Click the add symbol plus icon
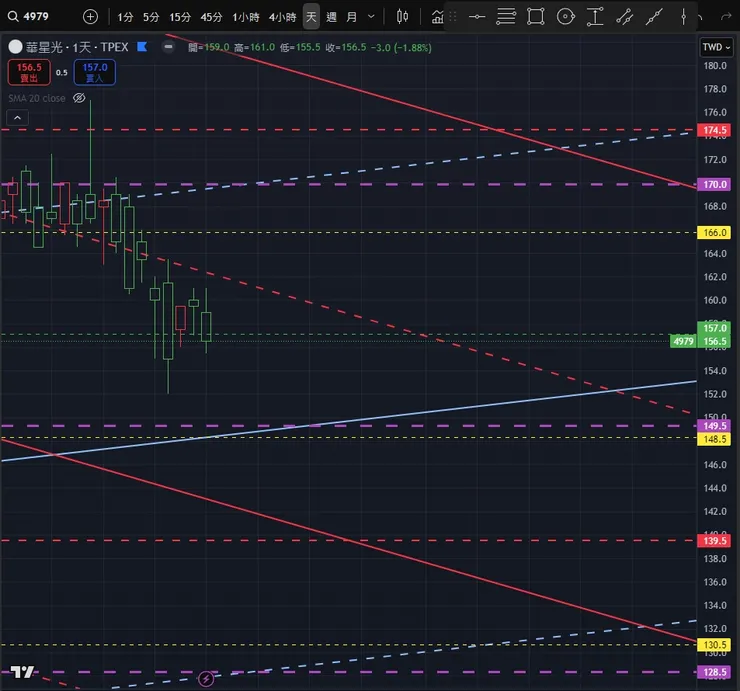The image size is (740, 691). click(x=90, y=17)
